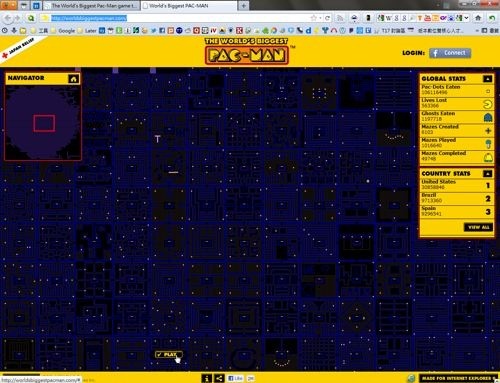
Task: Click the Lives Lost Pac-Man icon
Action: [x=488, y=104]
